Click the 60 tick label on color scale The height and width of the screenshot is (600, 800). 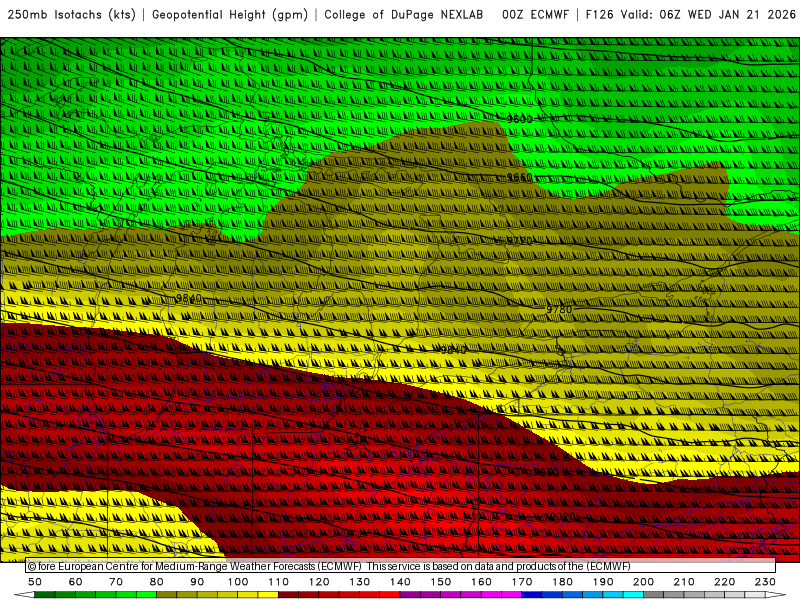[x=76, y=582]
